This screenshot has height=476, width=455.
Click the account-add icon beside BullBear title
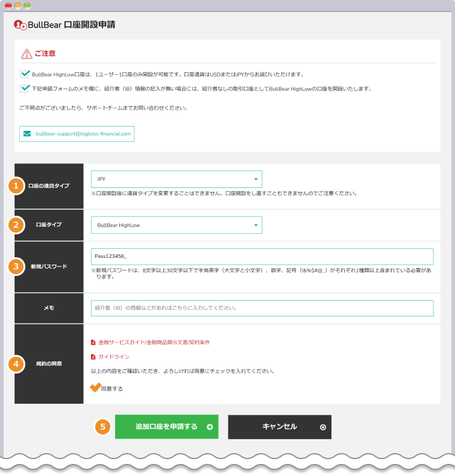tap(20, 25)
